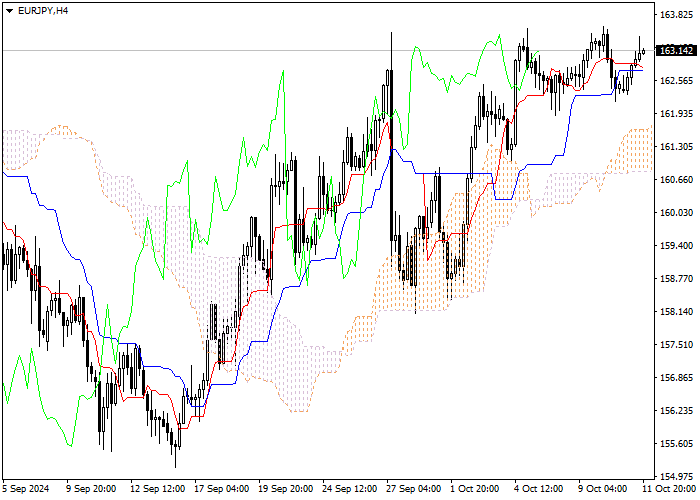The height and width of the screenshot is (500, 700).
Task: Click the 27 Sep 04:00 time label
Action: tap(414, 489)
